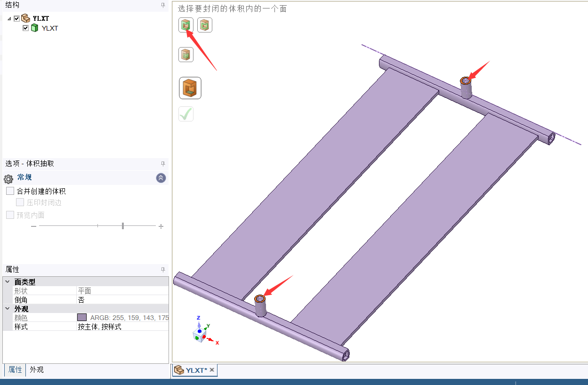Collapse the 外观 property group
The height and width of the screenshot is (385, 588).
[x=7, y=309]
